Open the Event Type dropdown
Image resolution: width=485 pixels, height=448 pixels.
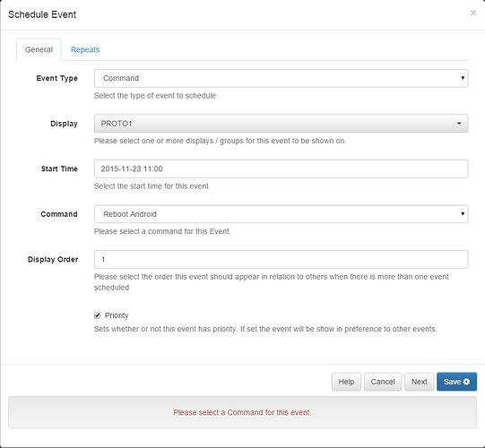tap(281, 78)
